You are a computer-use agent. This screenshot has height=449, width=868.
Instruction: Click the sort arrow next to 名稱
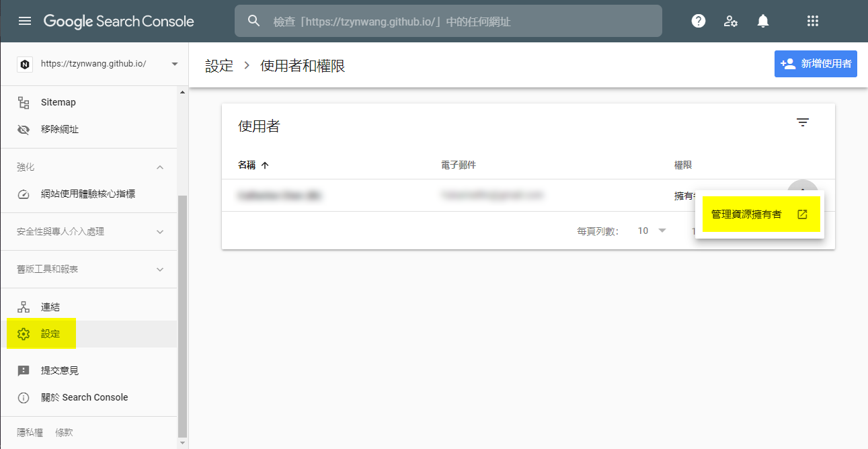[265, 165]
